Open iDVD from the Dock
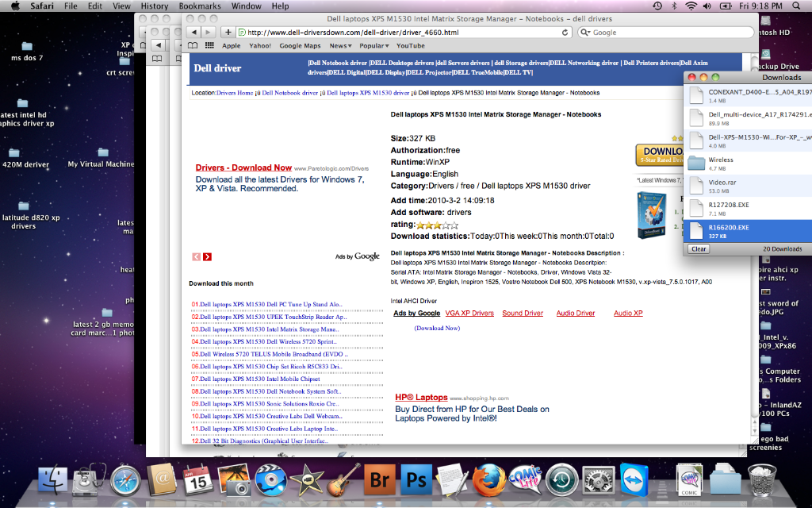This screenshot has height=508, width=812. coord(270,480)
